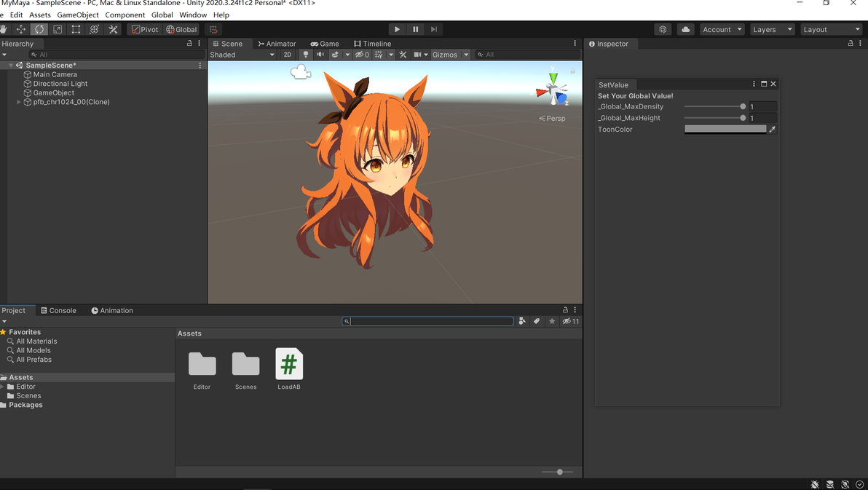Open the GameObject menu
Image resolution: width=868 pixels, height=490 pixels.
(78, 15)
